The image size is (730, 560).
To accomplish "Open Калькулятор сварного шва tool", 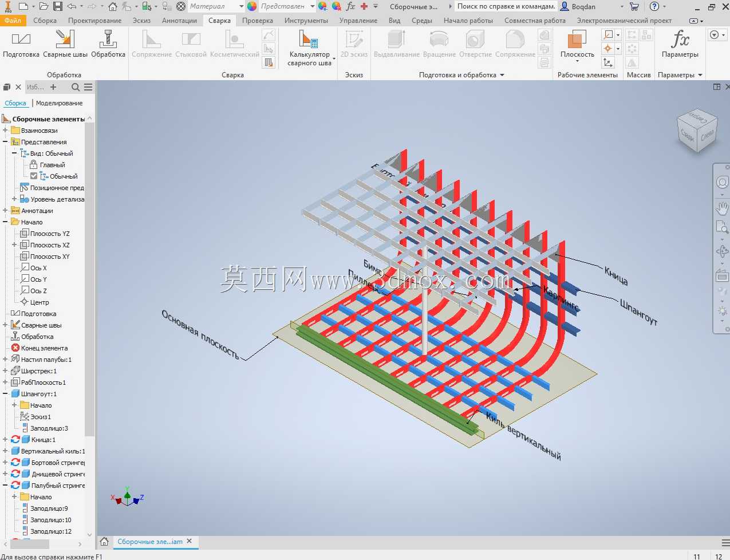I will pyautogui.click(x=309, y=49).
